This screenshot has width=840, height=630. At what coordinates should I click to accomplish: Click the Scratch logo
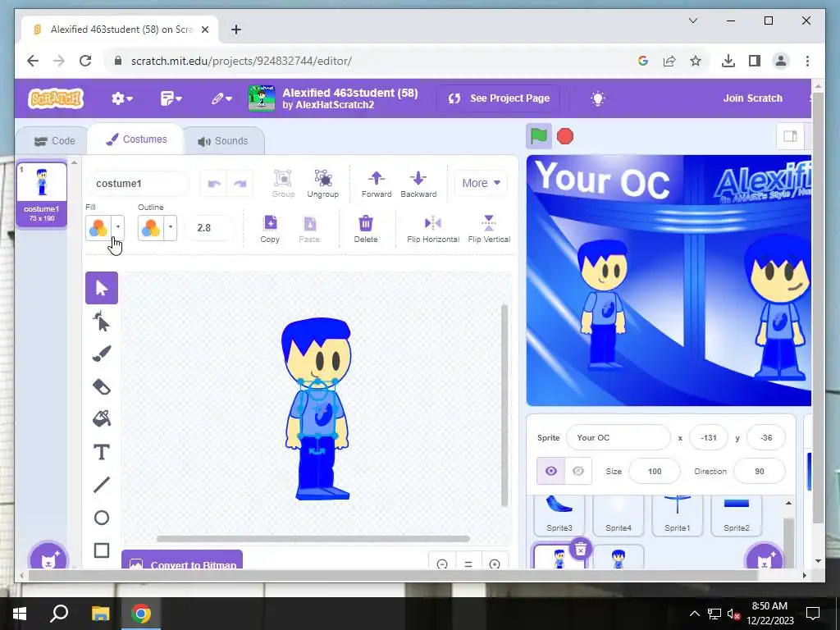point(56,98)
